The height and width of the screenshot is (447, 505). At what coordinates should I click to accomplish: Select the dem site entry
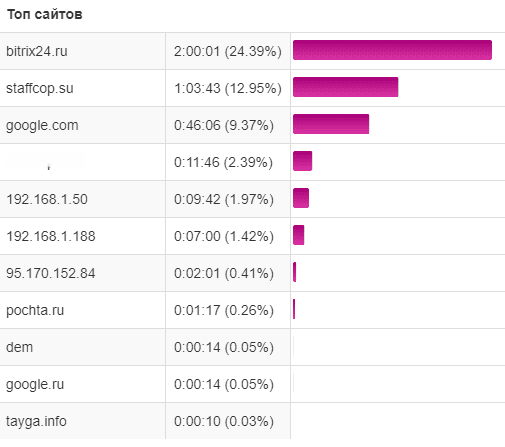[x=19, y=347]
